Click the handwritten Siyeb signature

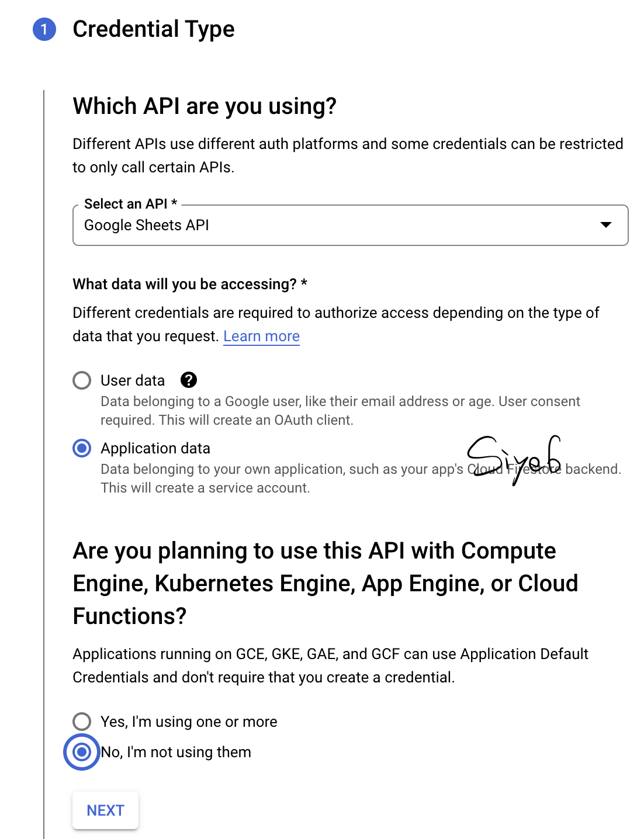[514, 459]
